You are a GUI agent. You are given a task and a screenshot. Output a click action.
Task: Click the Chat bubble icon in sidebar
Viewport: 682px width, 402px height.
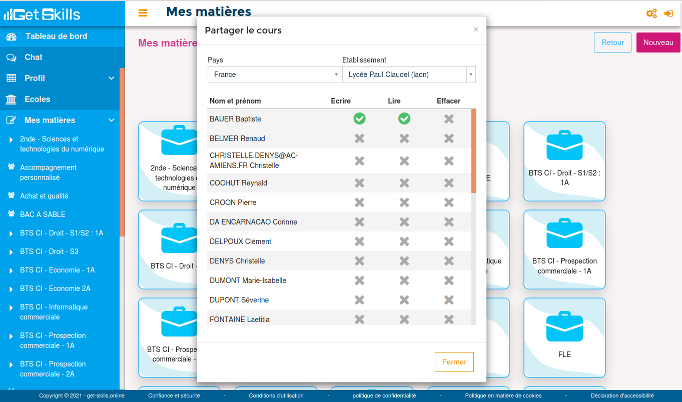(11, 57)
